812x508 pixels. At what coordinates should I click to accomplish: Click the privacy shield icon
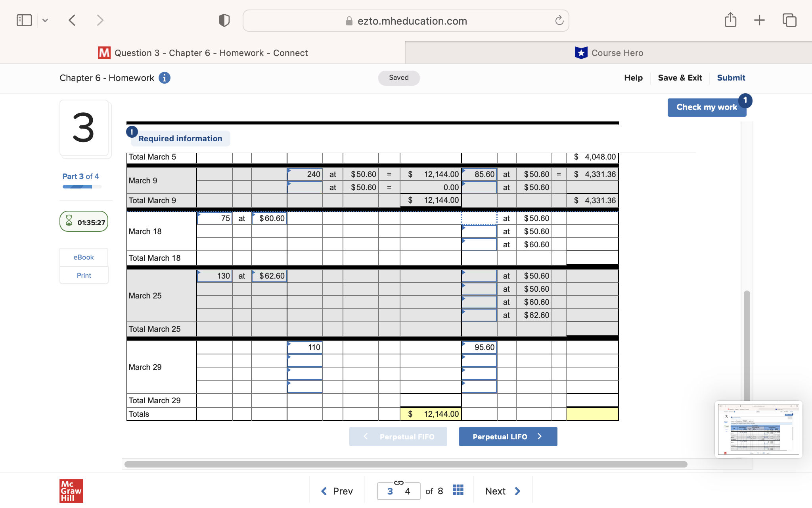[x=224, y=20]
